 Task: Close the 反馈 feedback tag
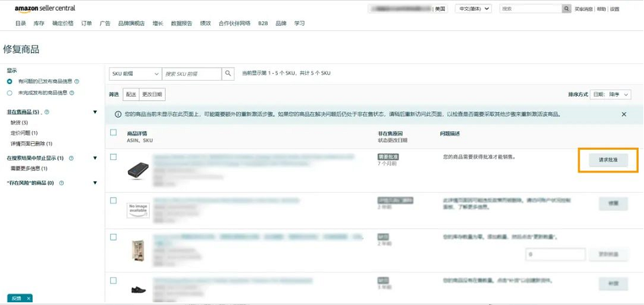tap(28, 298)
